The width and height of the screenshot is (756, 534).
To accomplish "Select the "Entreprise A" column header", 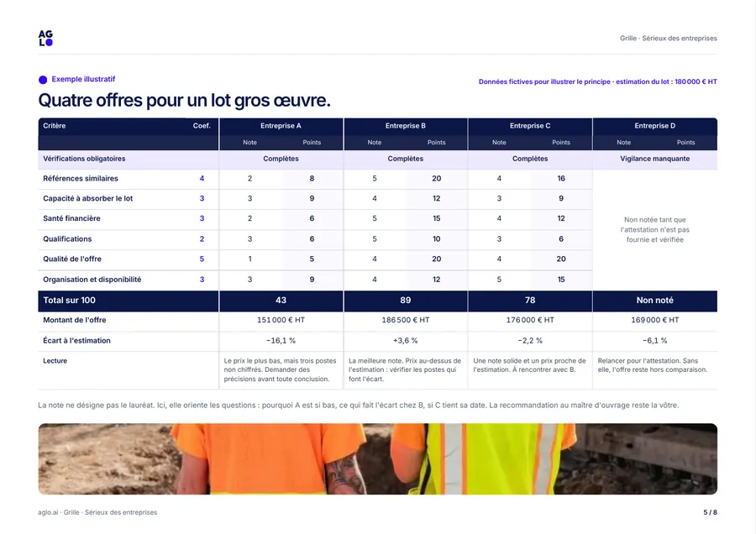I will coord(281,126).
